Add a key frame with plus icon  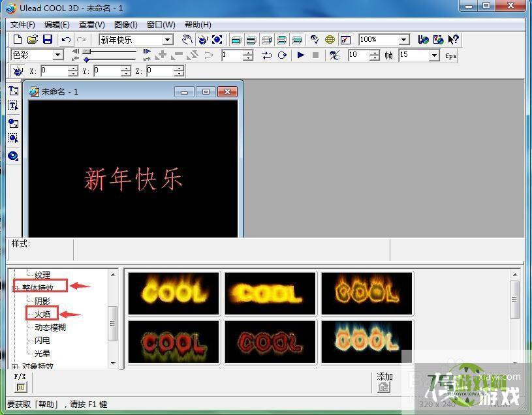(x=161, y=55)
